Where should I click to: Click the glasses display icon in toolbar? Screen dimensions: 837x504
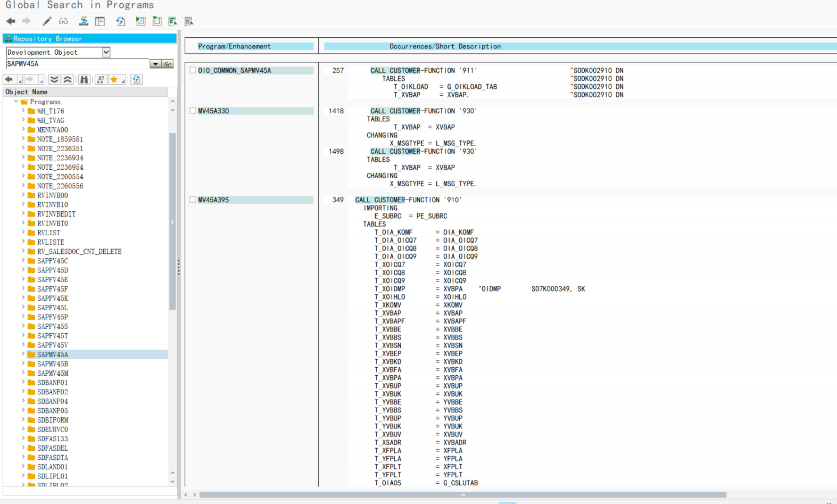pos(63,21)
